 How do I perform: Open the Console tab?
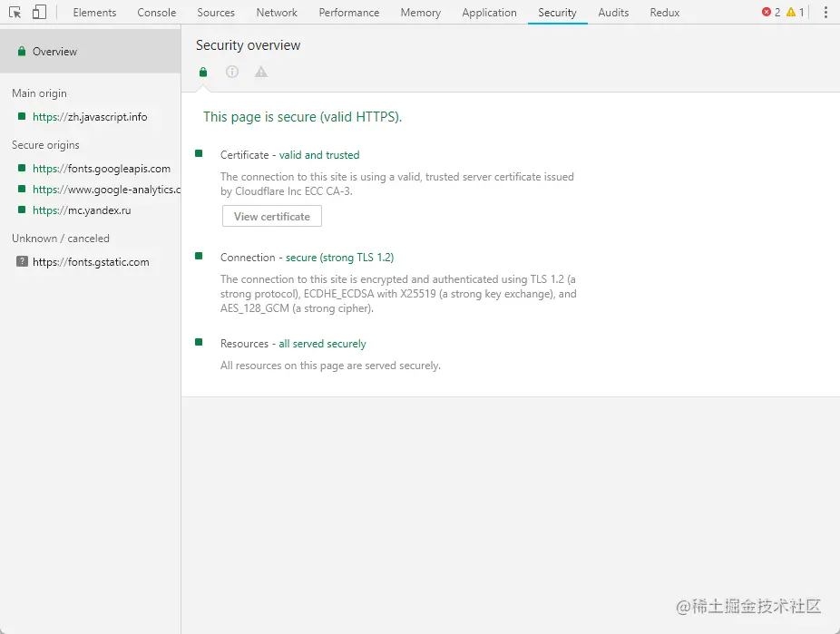[157, 13]
